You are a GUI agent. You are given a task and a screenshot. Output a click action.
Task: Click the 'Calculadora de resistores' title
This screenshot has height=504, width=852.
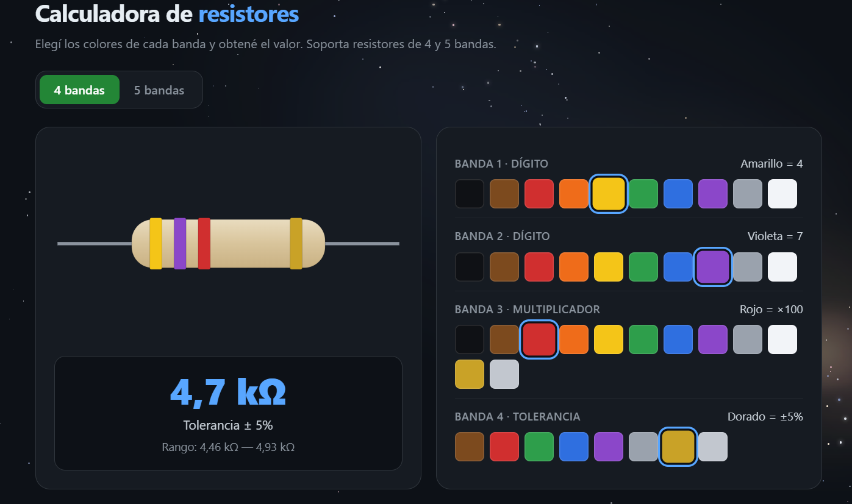tap(167, 14)
